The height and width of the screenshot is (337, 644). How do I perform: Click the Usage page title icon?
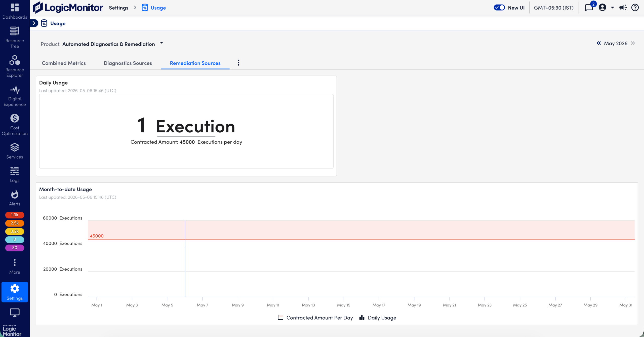(x=44, y=23)
